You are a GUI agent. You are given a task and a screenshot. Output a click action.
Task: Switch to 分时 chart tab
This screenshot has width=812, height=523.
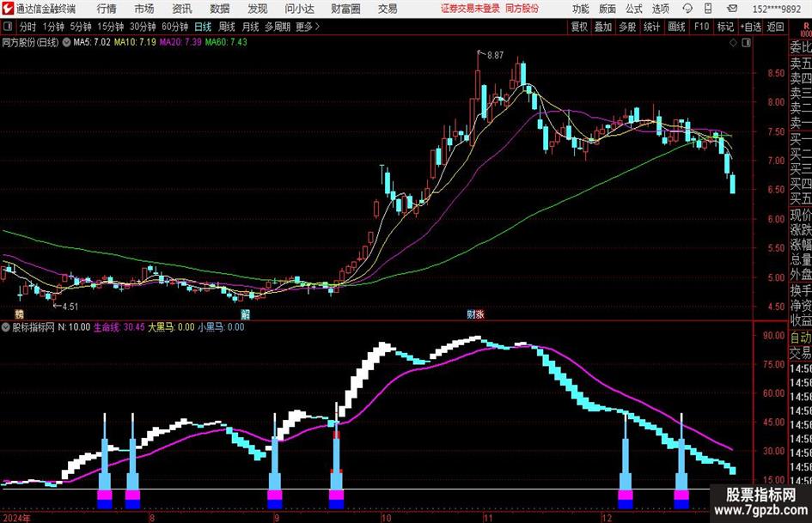[28, 27]
